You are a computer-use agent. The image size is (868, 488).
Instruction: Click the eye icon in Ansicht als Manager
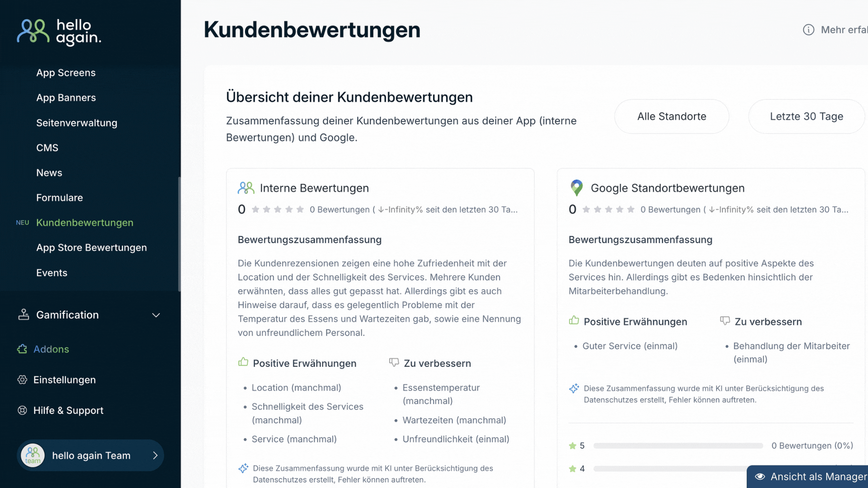pyautogui.click(x=760, y=477)
